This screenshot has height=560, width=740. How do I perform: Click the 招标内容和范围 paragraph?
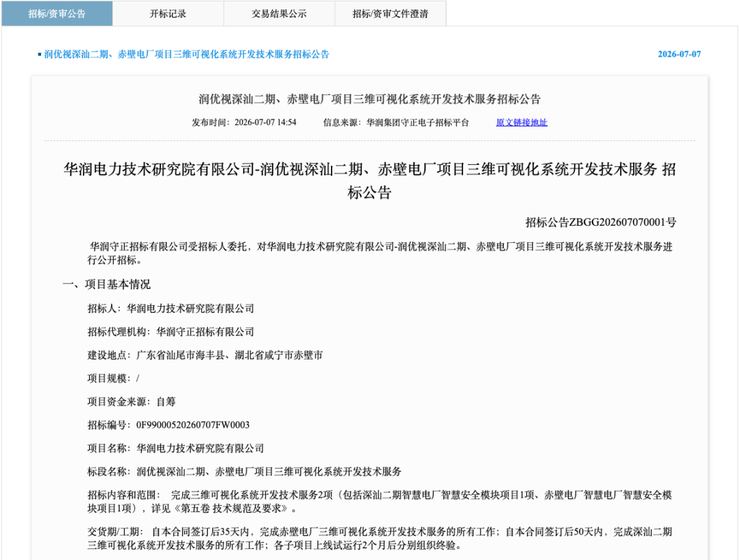click(x=380, y=502)
